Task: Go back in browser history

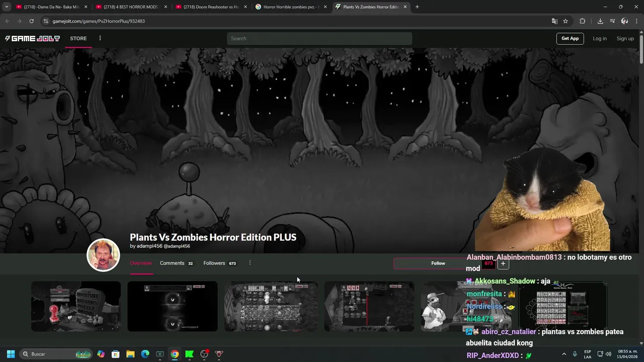Action: 7,21
